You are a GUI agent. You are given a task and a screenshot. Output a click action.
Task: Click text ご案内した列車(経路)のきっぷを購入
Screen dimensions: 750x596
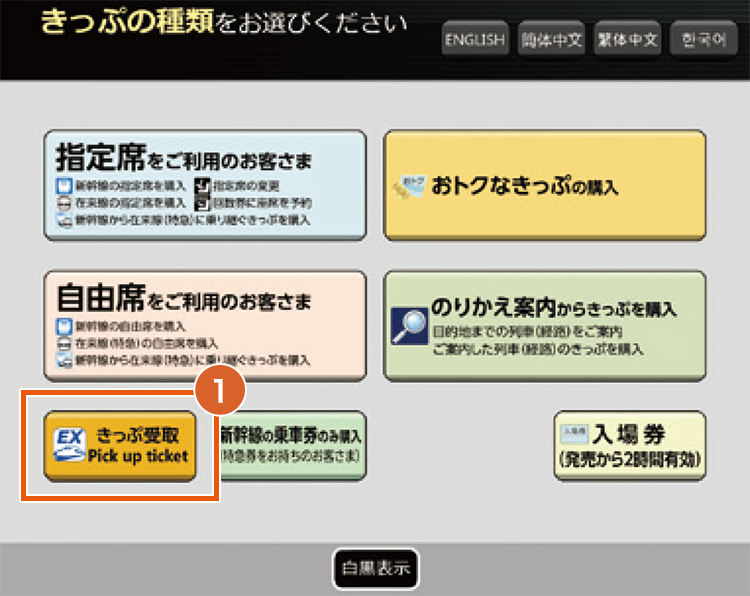coord(538,349)
